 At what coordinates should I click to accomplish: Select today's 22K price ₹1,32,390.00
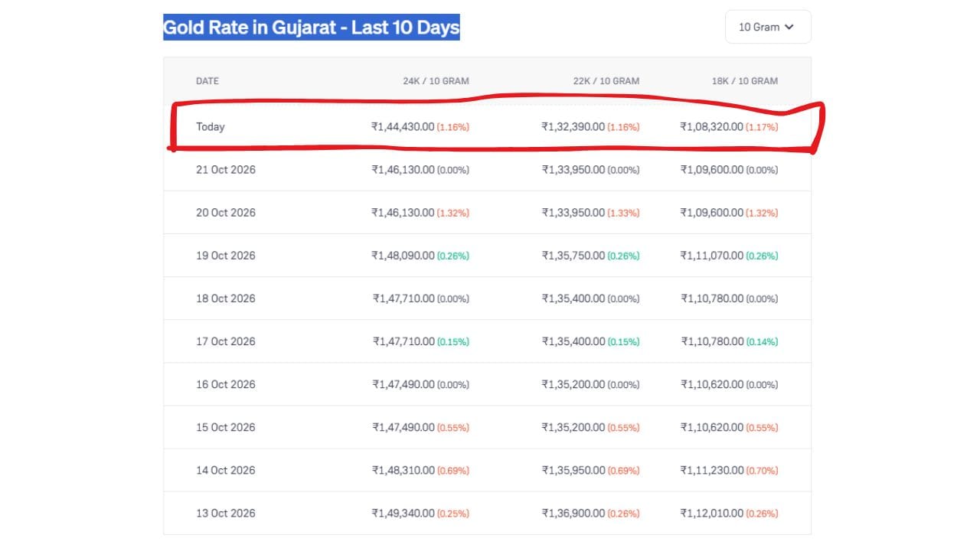pyautogui.click(x=573, y=127)
